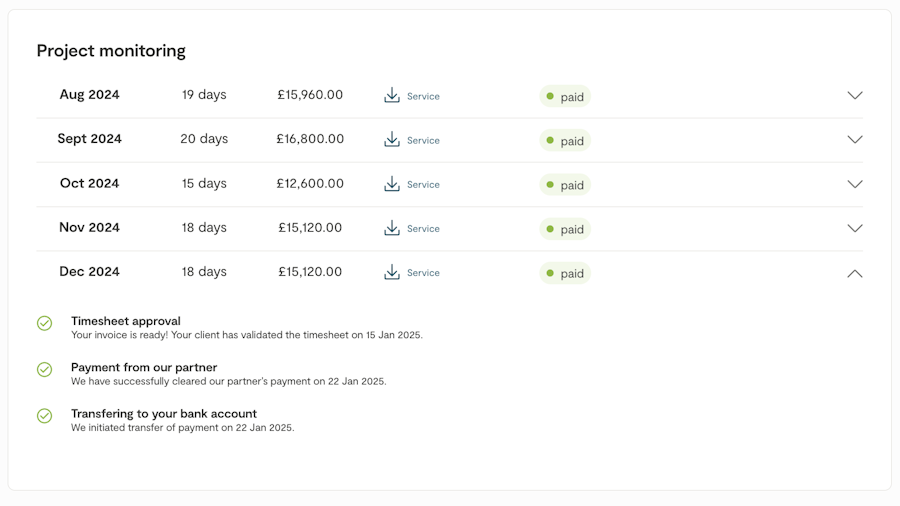
Task: Download the Dec 2024 service invoice icon
Action: click(392, 272)
